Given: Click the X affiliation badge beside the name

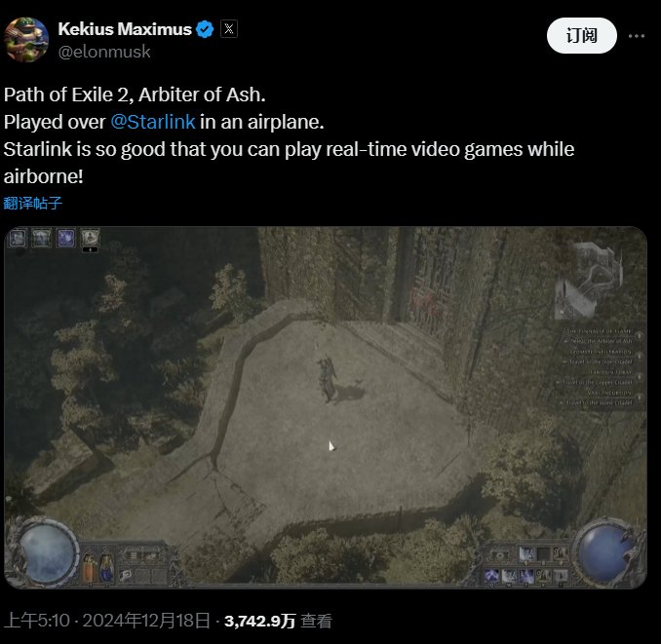Looking at the screenshot, I should 229,29.
